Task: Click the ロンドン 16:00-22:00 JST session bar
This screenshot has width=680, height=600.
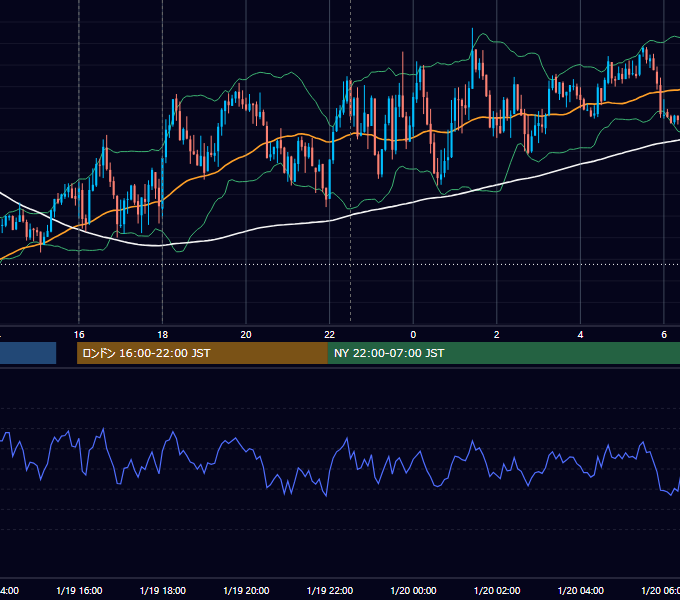Action: [x=202, y=353]
